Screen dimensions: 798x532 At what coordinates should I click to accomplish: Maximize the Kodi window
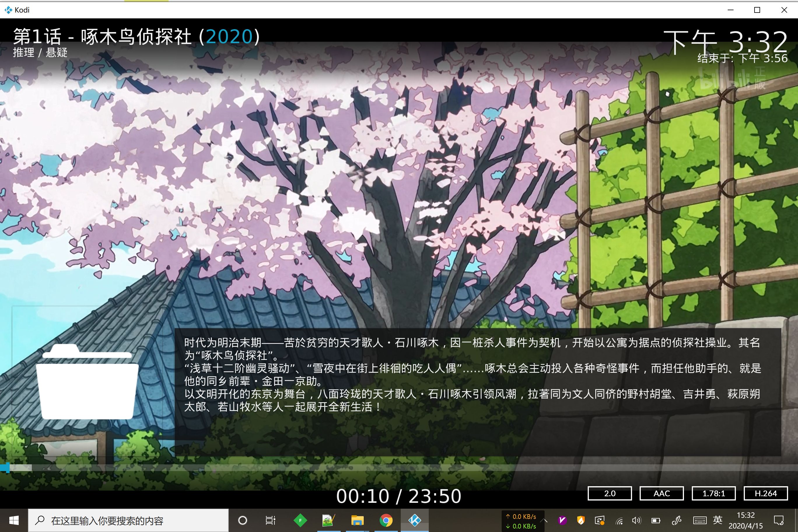point(757,10)
